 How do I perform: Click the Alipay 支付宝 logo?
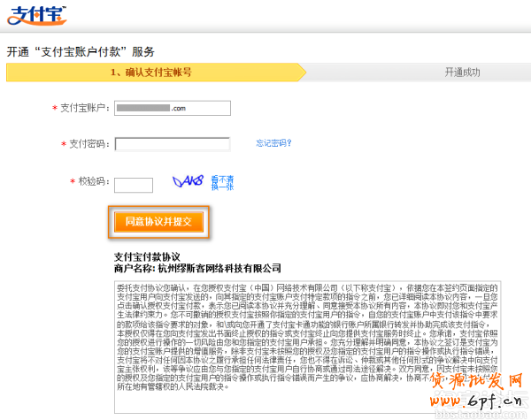click(x=36, y=16)
